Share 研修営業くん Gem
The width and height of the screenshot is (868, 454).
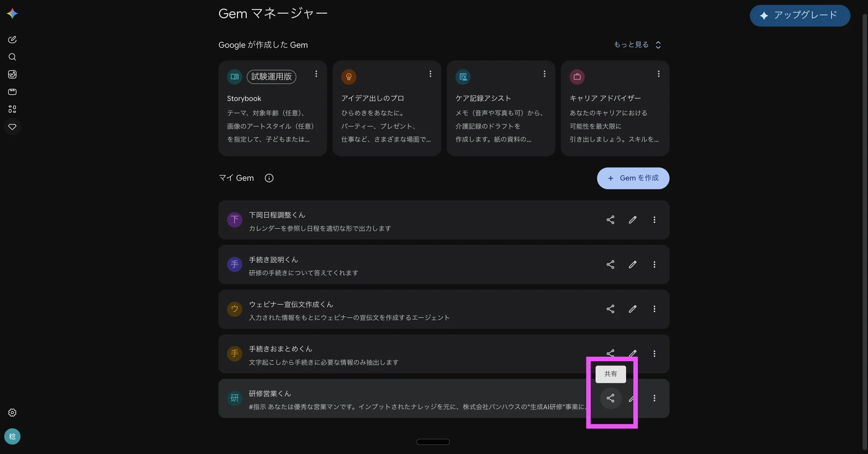(610, 398)
